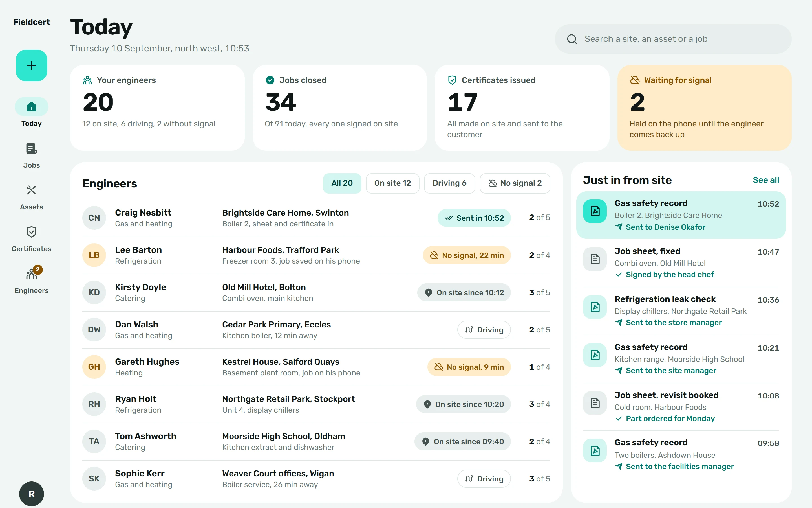
Task: Open the Today home icon in sidebar
Action: click(x=32, y=107)
